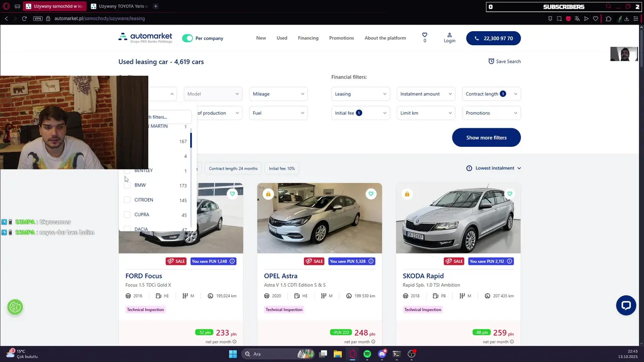Viewport: 644px width, 362px height.
Task: Check the CUPRA brand checkbox
Action: 127,215
